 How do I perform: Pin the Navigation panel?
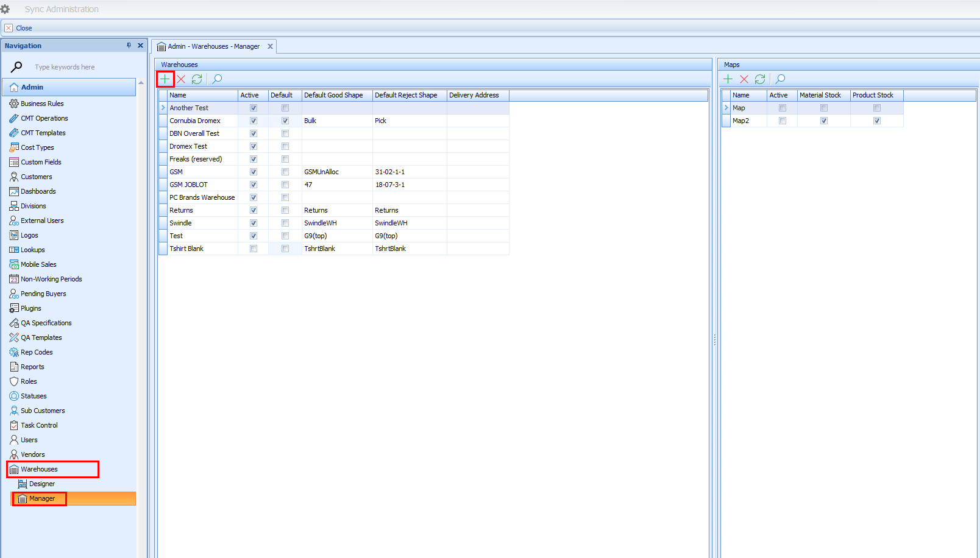click(129, 46)
